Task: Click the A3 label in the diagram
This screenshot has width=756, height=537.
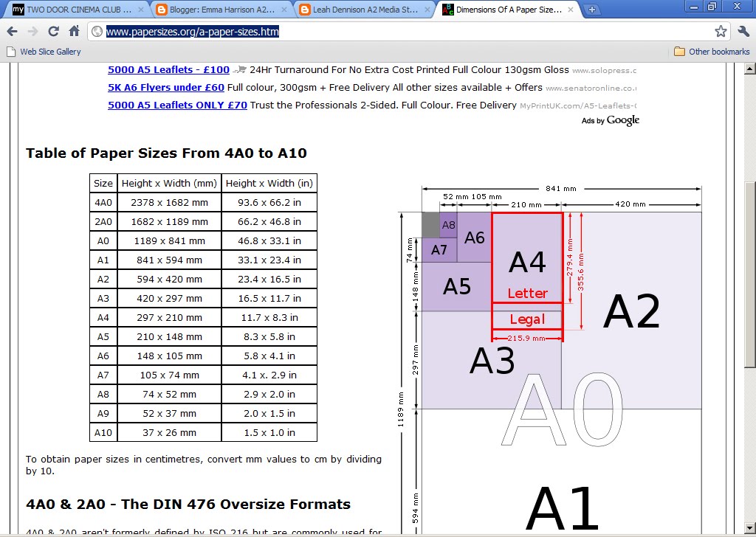Action: point(492,360)
